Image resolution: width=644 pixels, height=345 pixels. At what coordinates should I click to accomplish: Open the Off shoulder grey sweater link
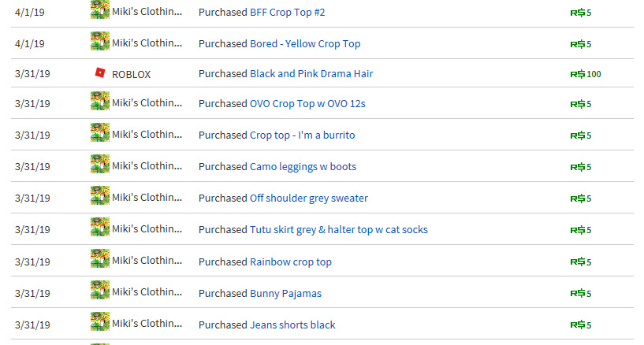point(308,198)
